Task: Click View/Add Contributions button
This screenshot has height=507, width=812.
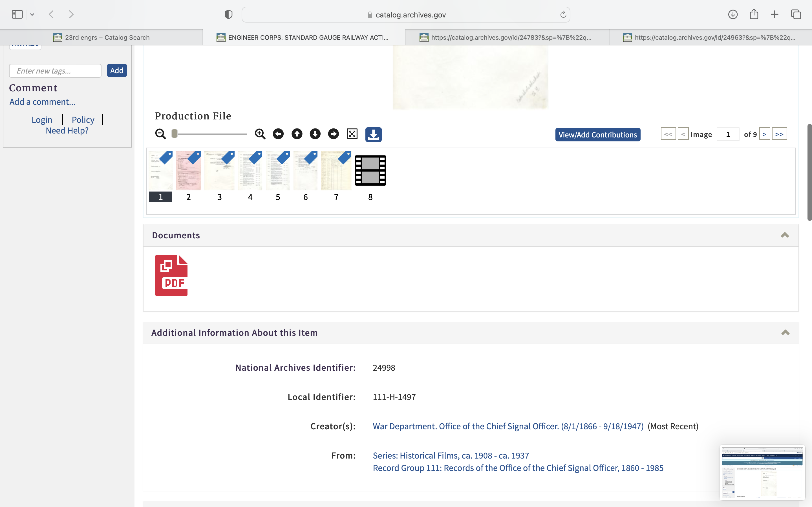Action: coord(598,135)
